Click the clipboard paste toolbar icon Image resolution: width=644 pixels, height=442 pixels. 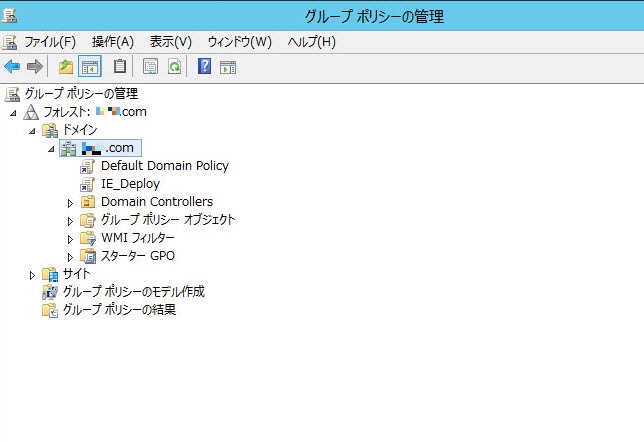(121, 67)
